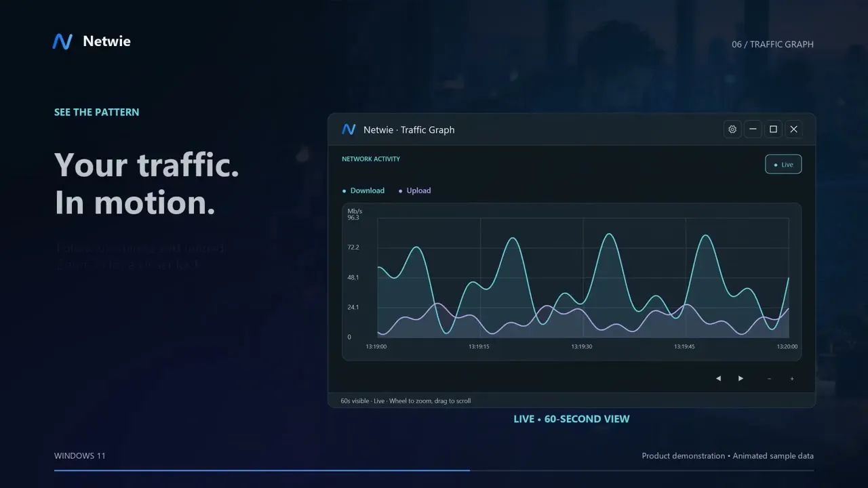Click the Netwie brand logo at top-left
Viewport: 868px width, 488px height.
coord(62,41)
